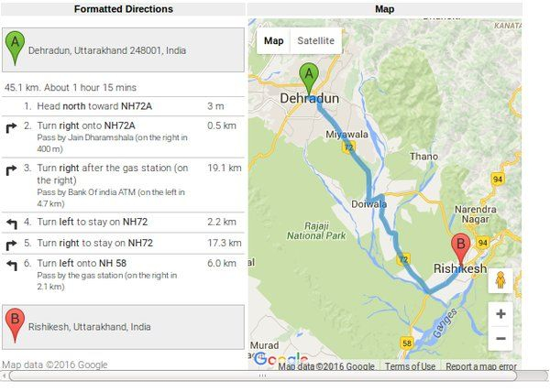Select the Map view button
The height and width of the screenshot is (392, 550).
coord(273,40)
